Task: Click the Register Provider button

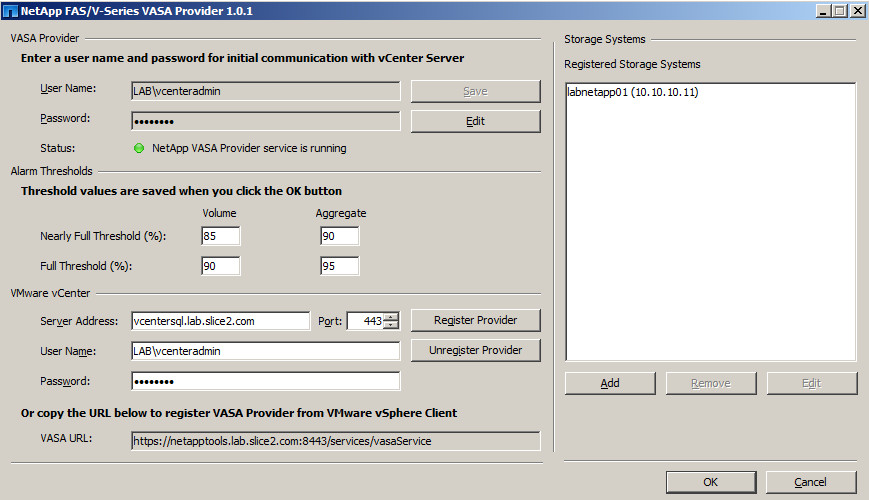Action: pos(476,320)
